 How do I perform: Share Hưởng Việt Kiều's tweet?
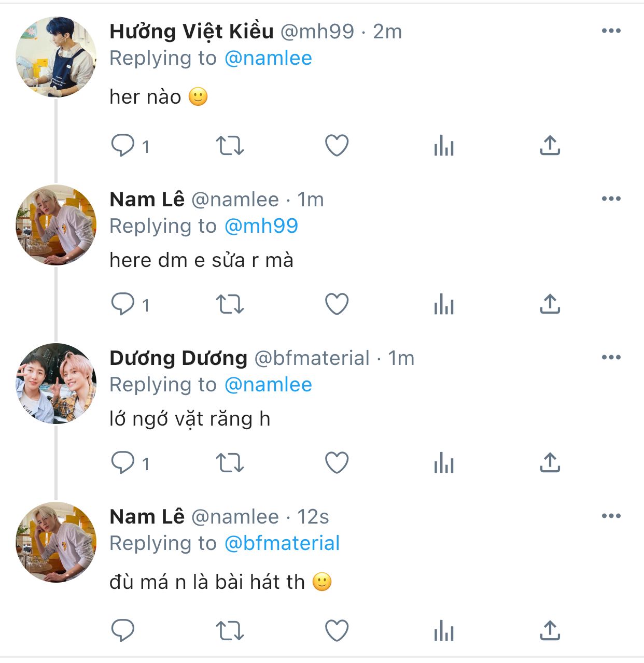(x=550, y=146)
